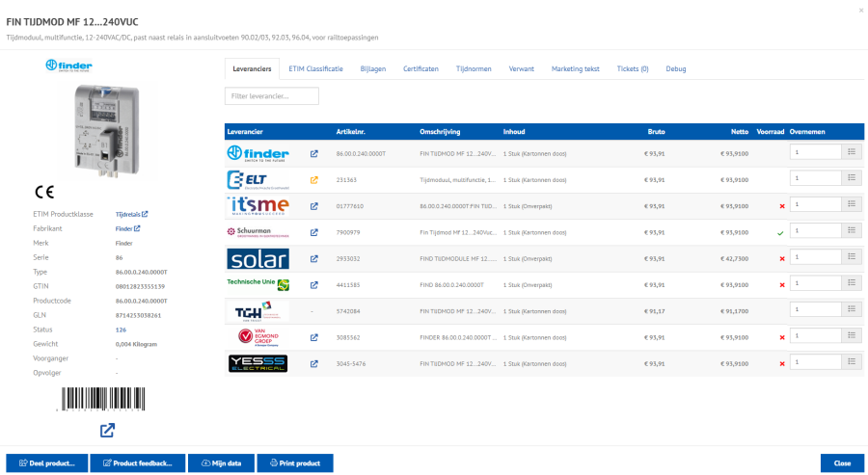Open external link icon below the barcode
The image size is (868, 475).
(x=108, y=430)
